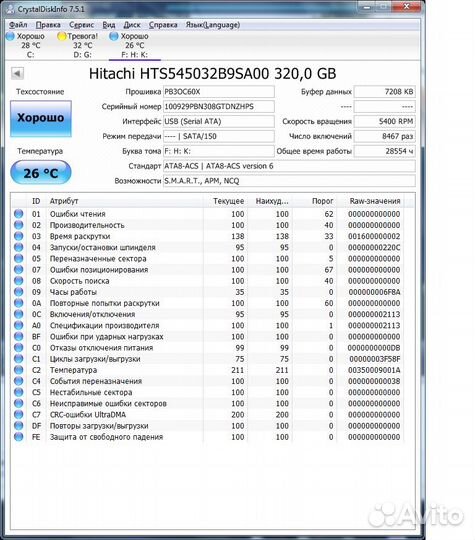Click status icon for 01 Ошибки чтения
Image resolution: width=475 pixels, height=540 pixels.
click(x=19, y=214)
